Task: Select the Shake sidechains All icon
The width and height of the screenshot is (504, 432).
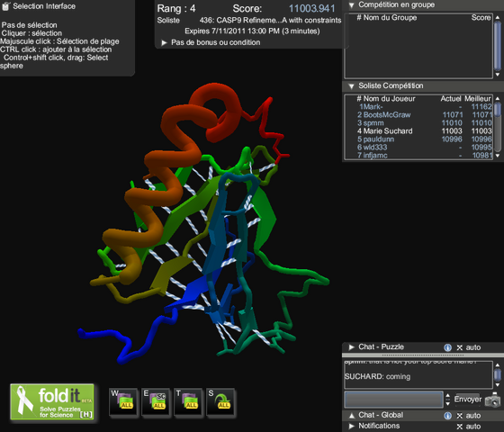Action: point(156,402)
